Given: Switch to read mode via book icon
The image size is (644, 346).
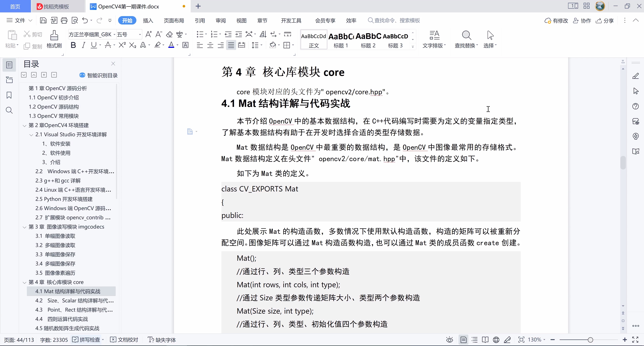Looking at the screenshot, I should point(485,339).
